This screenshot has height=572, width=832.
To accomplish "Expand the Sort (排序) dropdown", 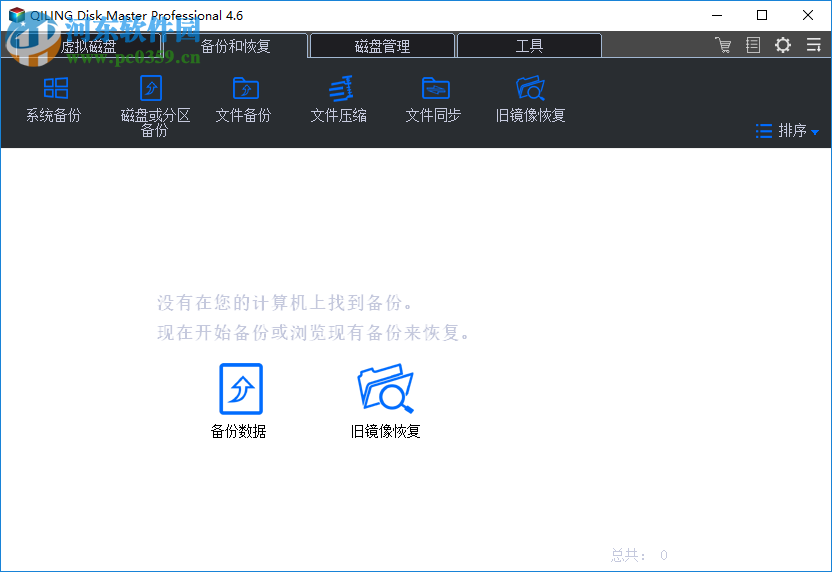I will point(787,131).
